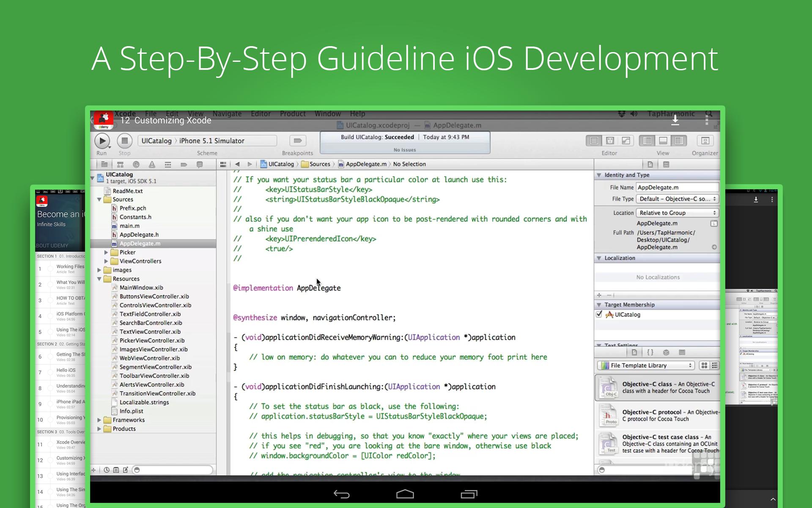Image resolution: width=812 pixels, height=508 pixels.
Task: Click the related files grid icon
Action: 223,164
